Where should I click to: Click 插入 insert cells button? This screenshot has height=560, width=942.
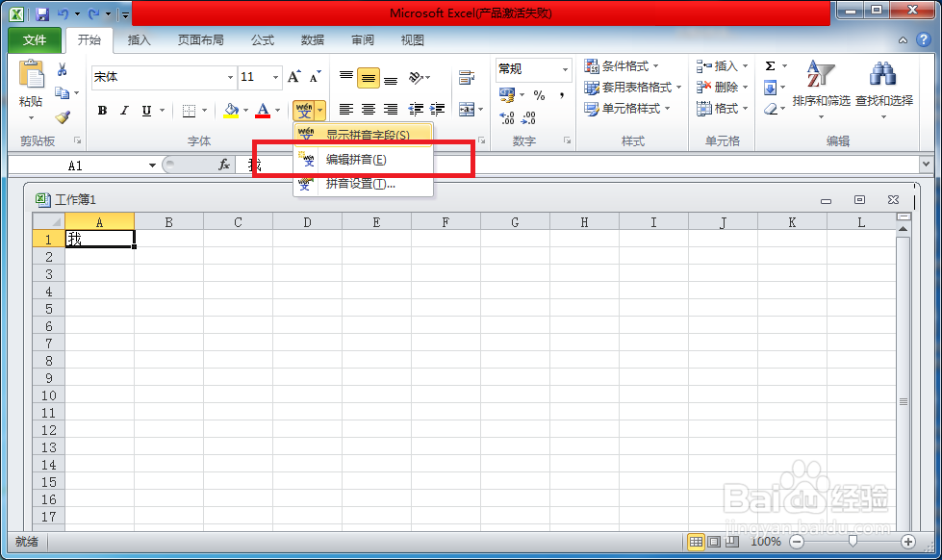coord(722,65)
